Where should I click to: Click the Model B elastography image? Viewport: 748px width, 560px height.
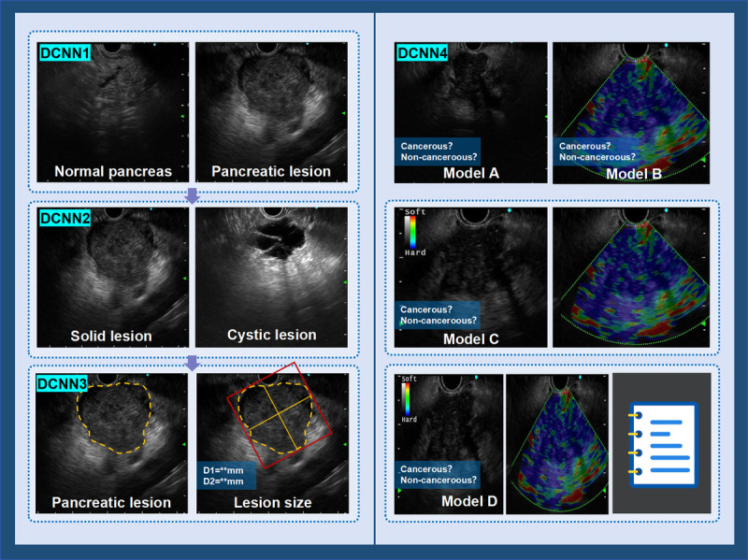pyautogui.click(x=631, y=112)
